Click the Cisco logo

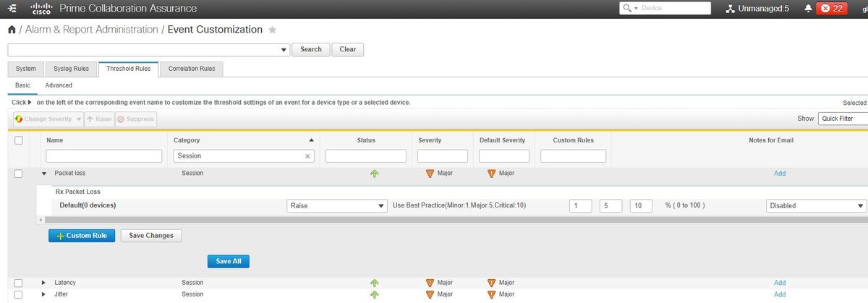click(40, 9)
